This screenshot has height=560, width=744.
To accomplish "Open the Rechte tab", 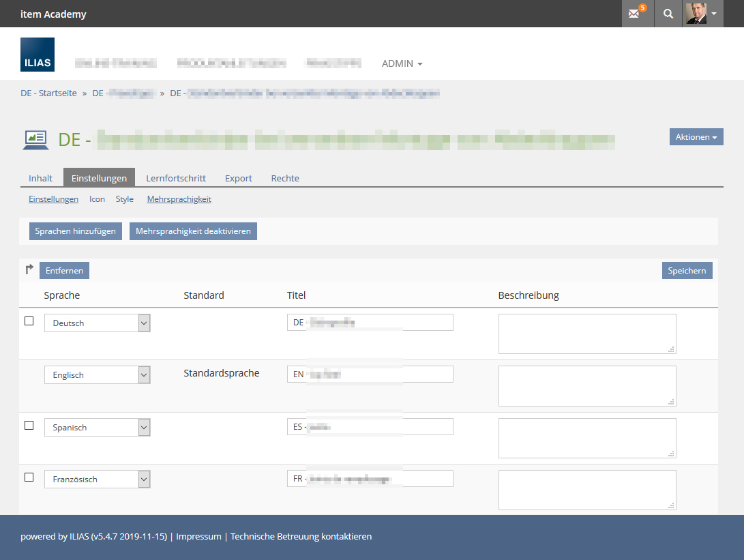I will pos(285,178).
